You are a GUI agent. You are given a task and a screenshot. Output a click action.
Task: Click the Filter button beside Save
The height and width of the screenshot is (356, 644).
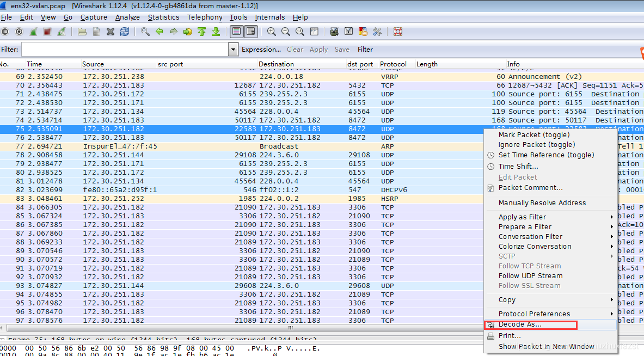pos(365,50)
